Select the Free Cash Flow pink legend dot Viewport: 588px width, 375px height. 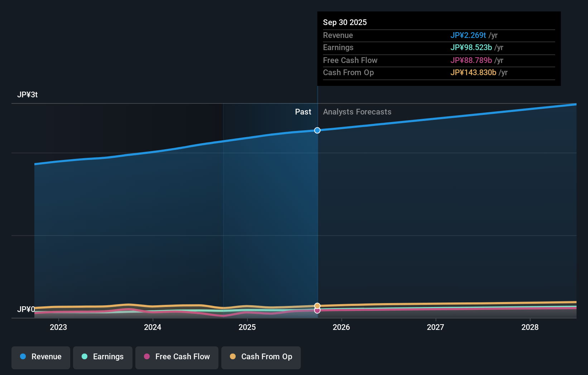[x=146, y=357]
